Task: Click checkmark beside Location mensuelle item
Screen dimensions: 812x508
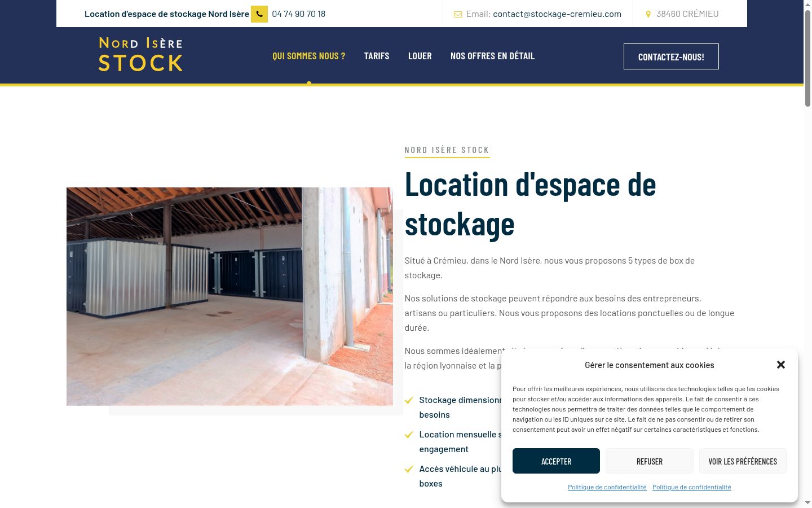Action: pos(409,435)
